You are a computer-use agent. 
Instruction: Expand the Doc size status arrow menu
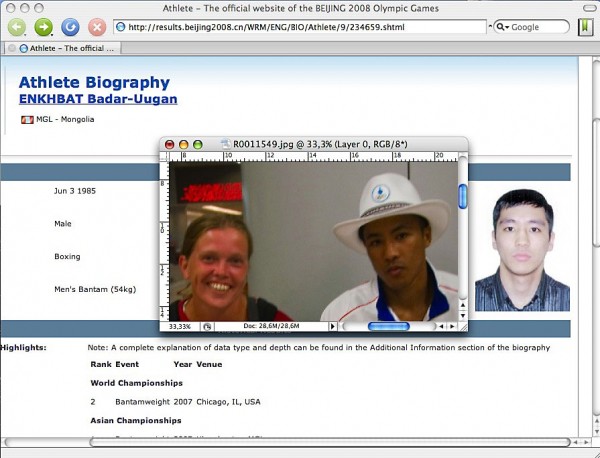(332, 326)
